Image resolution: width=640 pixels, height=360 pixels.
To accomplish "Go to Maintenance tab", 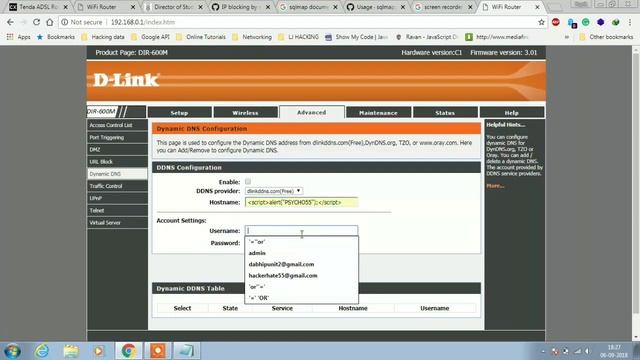I will (378, 113).
